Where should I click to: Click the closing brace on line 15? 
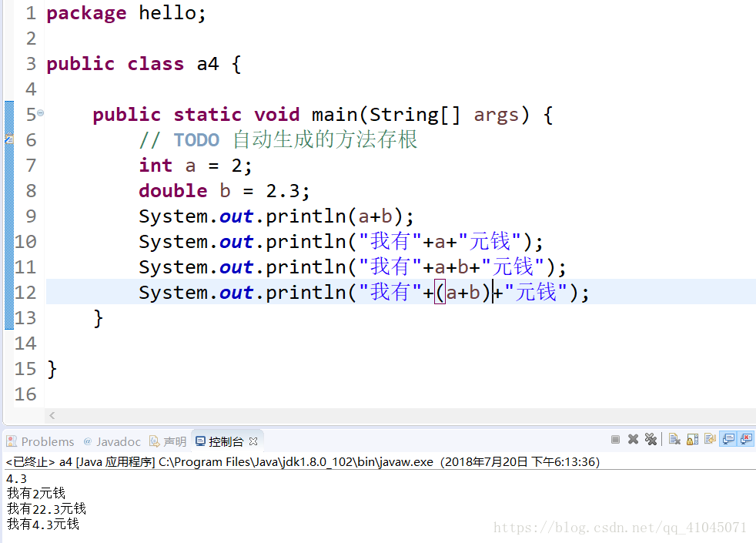tap(52, 370)
